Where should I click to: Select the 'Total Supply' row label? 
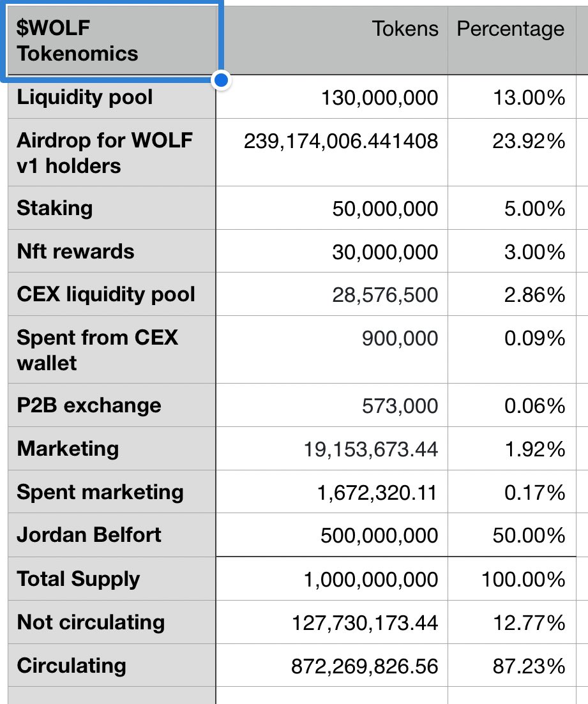[112, 579]
